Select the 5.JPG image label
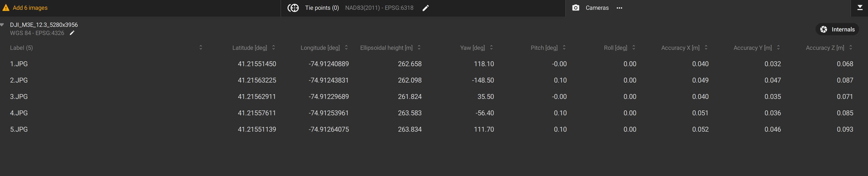This screenshot has width=868, height=176. [x=19, y=129]
